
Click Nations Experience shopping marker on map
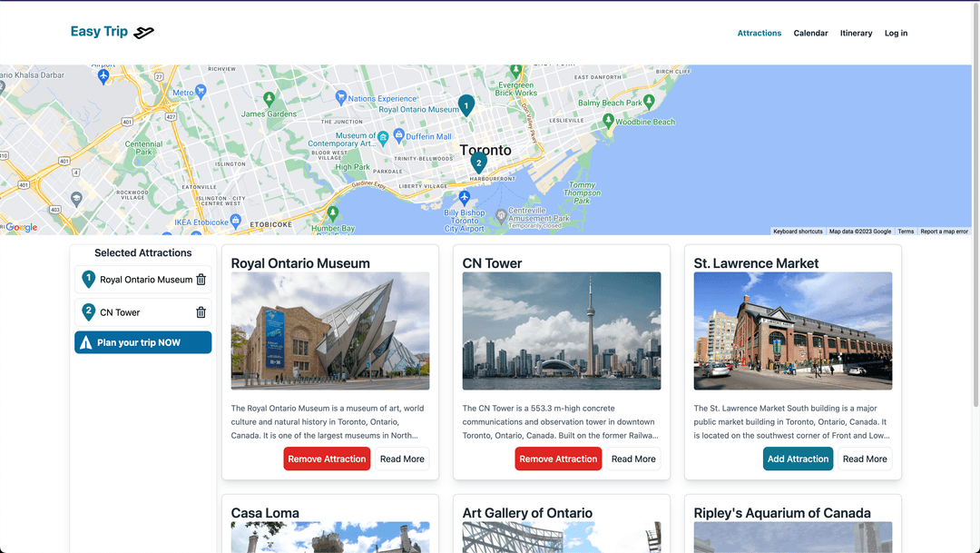pyautogui.click(x=340, y=97)
